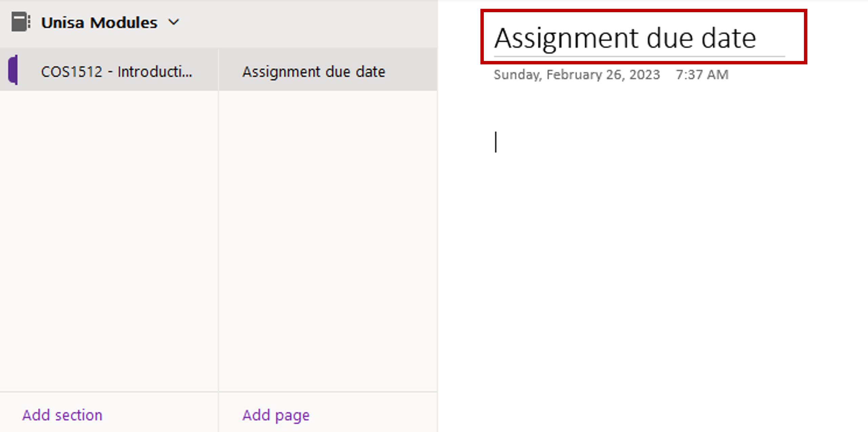The width and height of the screenshot is (868, 432).
Task: Click the border between page list and canvas
Action: pyautogui.click(x=437, y=237)
